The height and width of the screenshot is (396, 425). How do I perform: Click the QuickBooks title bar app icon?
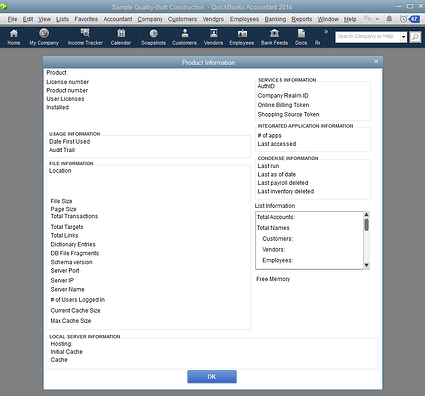4,6
